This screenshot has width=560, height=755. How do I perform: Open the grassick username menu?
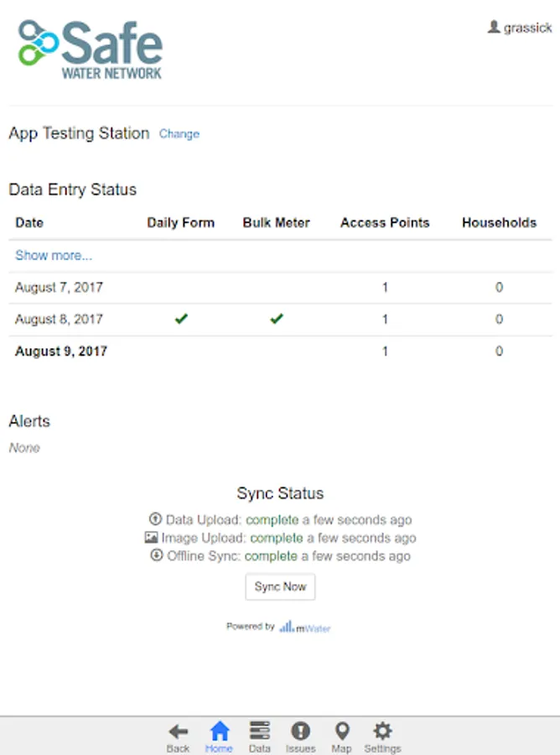coord(527,28)
